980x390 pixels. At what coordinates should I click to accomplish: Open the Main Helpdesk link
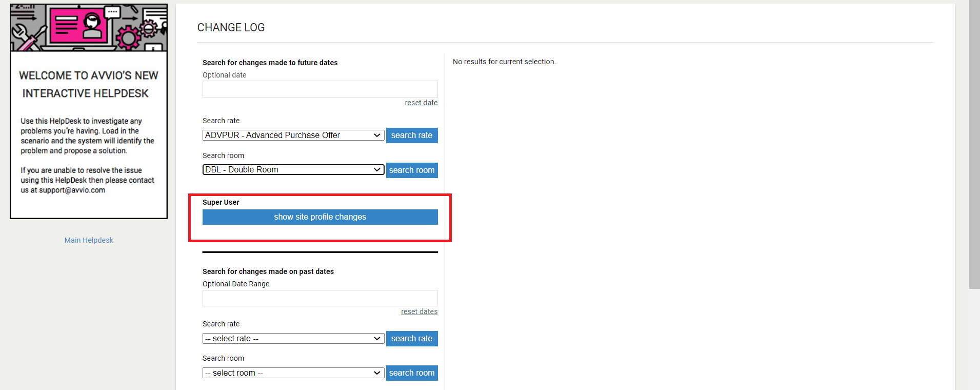(89, 240)
